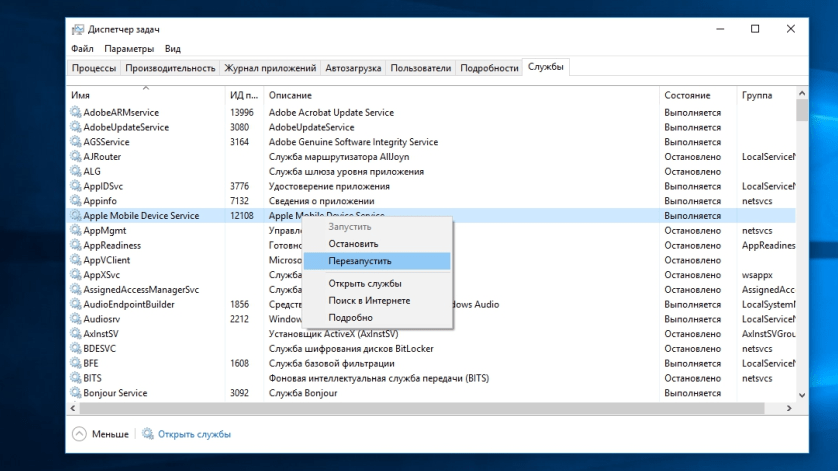Click the services icon next to Открыть службы
The width and height of the screenshot is (838, 471).
148,434
